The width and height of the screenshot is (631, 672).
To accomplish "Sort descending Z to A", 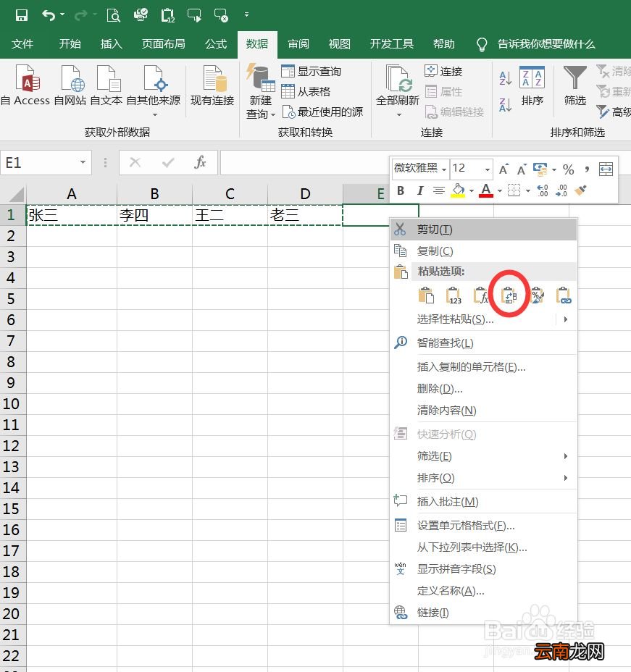I will point(506,104).
